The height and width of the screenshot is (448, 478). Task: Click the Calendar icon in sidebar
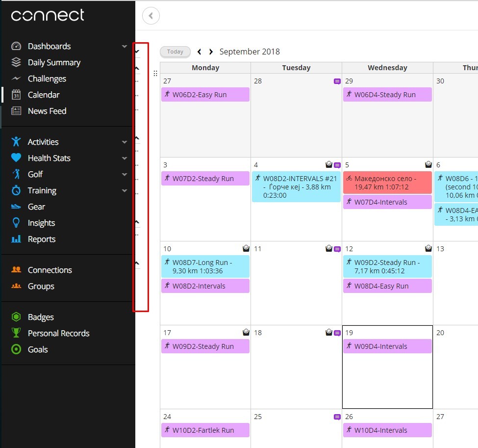(16, 95)
